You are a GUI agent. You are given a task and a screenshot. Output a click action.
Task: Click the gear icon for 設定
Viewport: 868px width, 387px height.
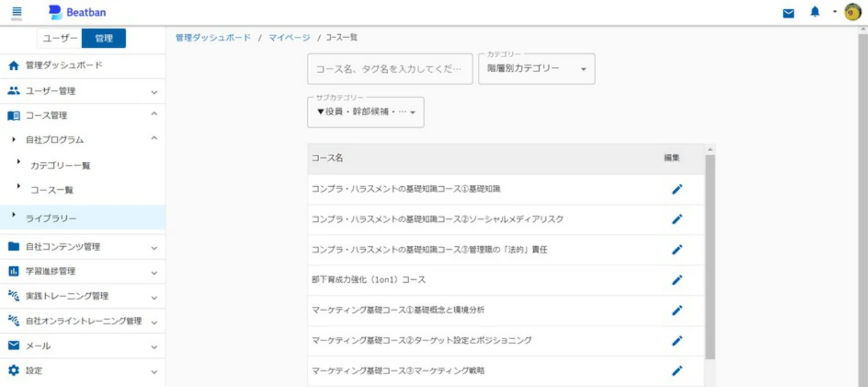point(14,370)
